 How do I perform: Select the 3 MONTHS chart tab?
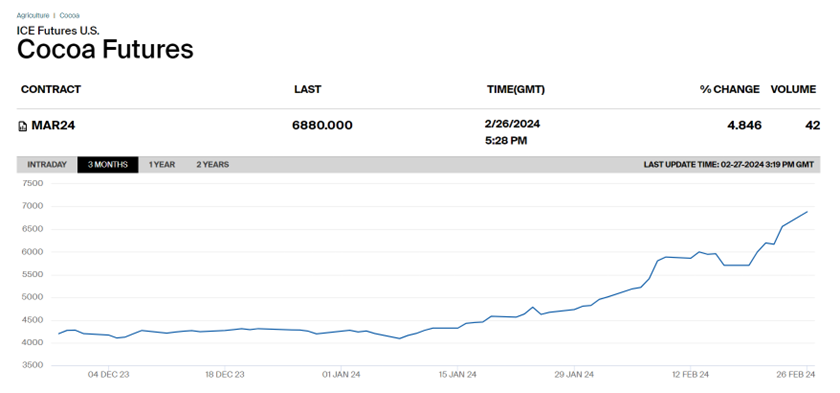click(108, 164)
